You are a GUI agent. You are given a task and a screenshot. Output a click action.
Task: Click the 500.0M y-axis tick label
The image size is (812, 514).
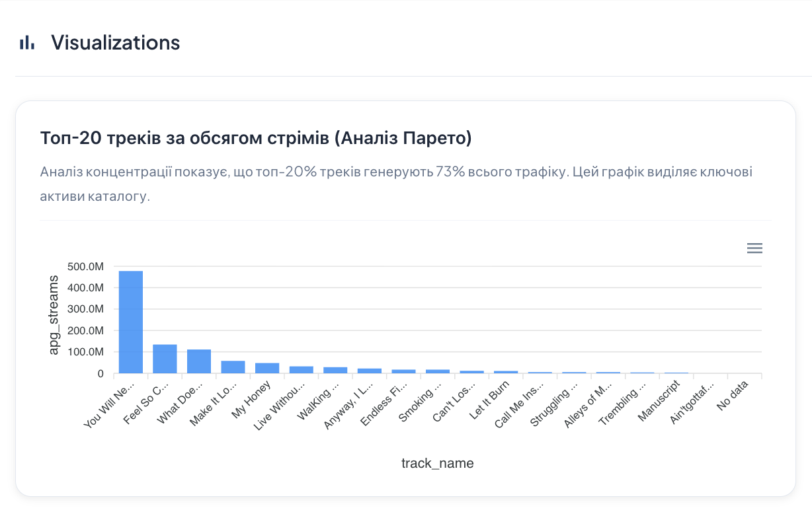coord(86,266)
